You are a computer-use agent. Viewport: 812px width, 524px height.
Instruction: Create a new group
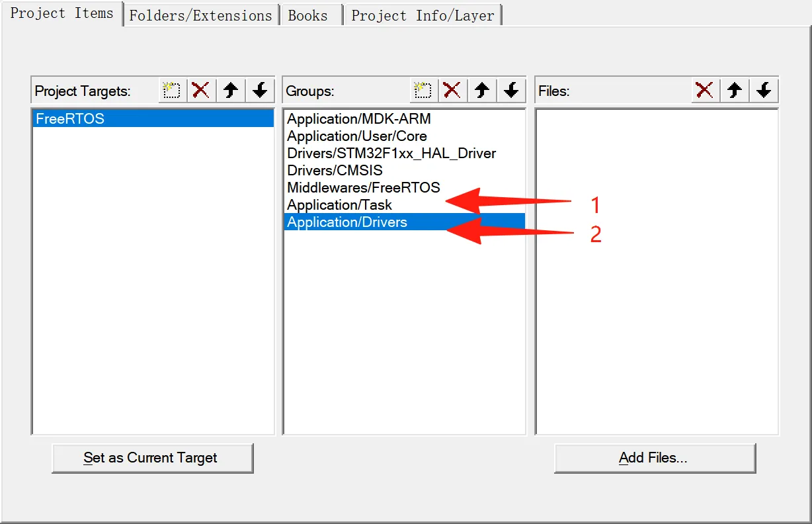coord(423,91)
